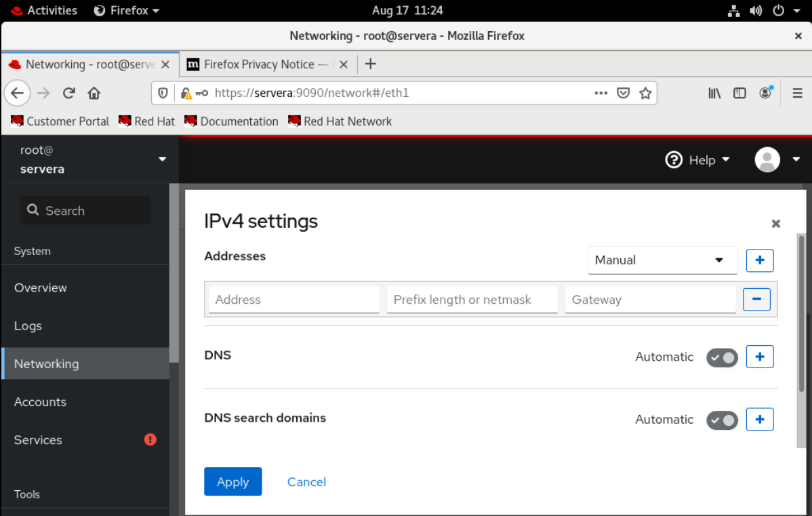Open the DNS add entry button
812x516 pixels.
[759, 357]
